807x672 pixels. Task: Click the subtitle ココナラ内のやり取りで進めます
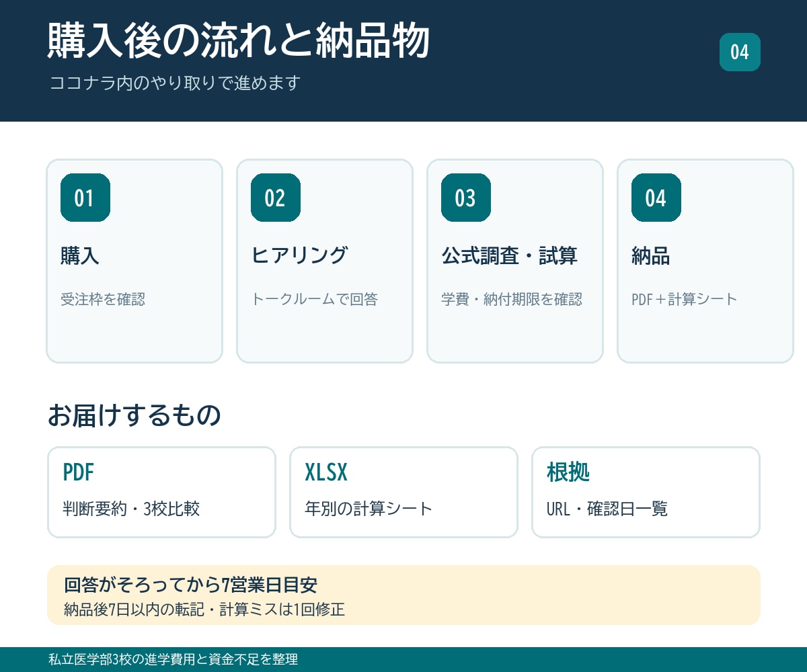[175, 83]
